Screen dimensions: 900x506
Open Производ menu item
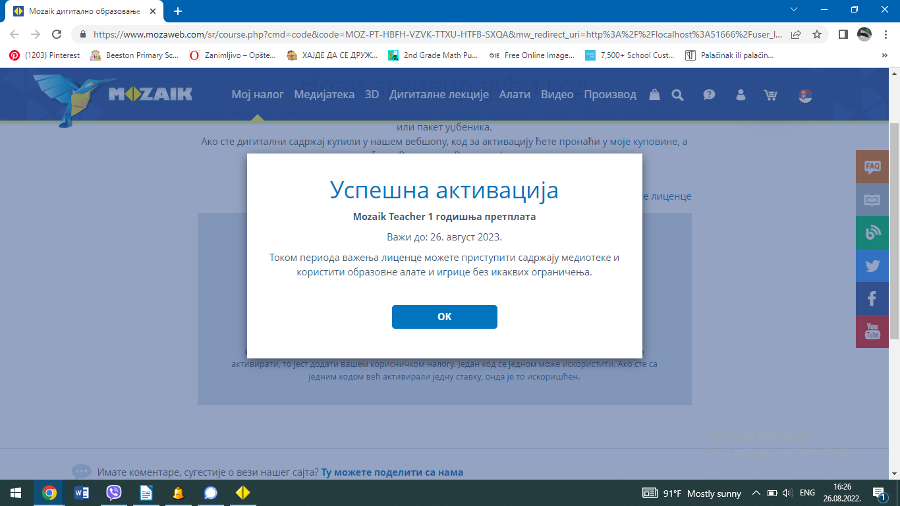coord(610,94)
